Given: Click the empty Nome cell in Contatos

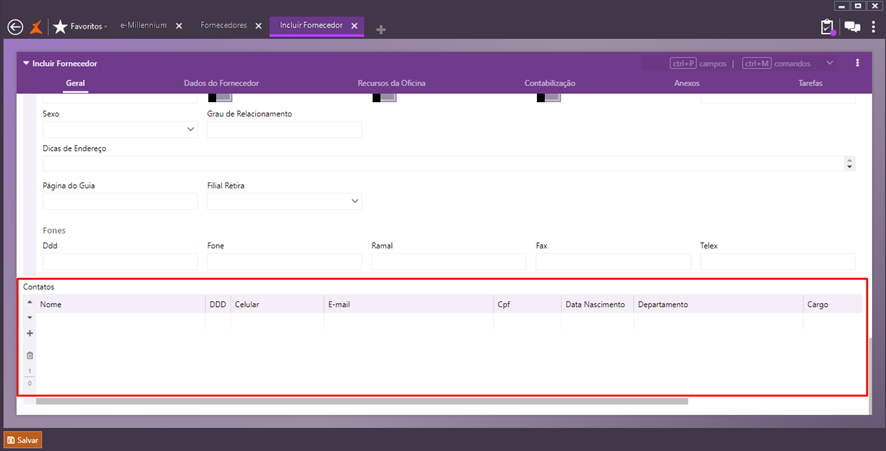Looking at the screenshot, I should coord(120,320).
